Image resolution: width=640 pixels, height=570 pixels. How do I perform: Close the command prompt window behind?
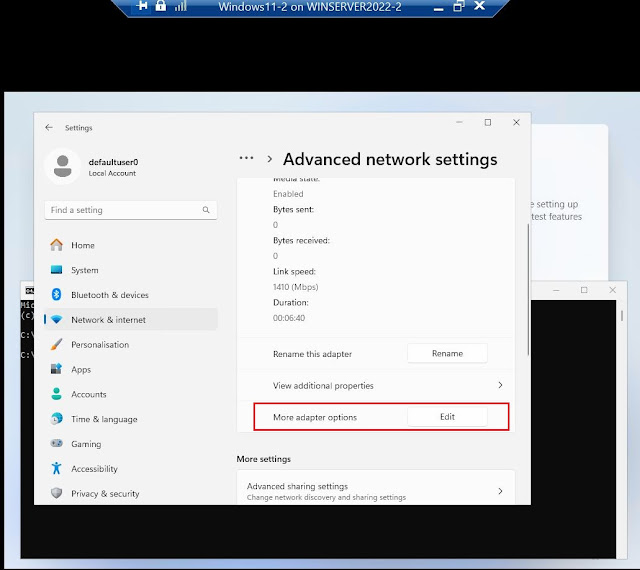(612, 290)
